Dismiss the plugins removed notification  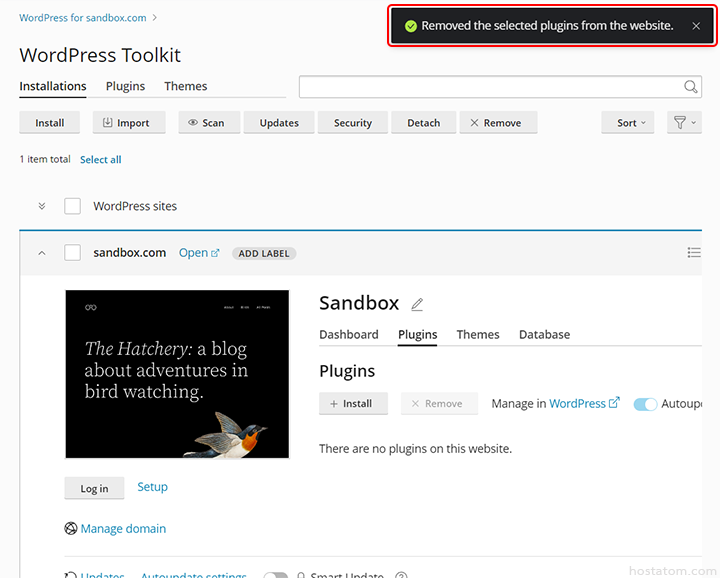[x=696, y=26]
